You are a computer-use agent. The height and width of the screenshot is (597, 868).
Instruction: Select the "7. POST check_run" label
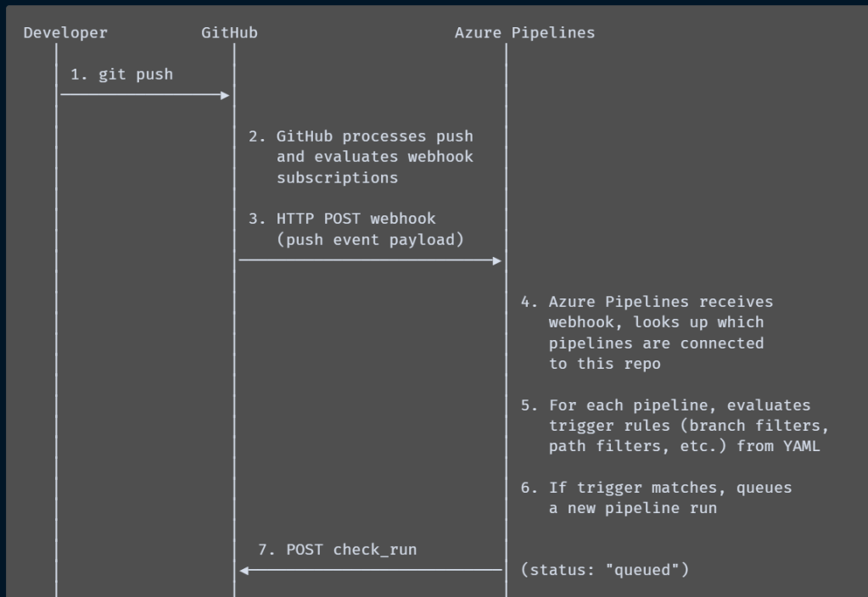(337, 550)
